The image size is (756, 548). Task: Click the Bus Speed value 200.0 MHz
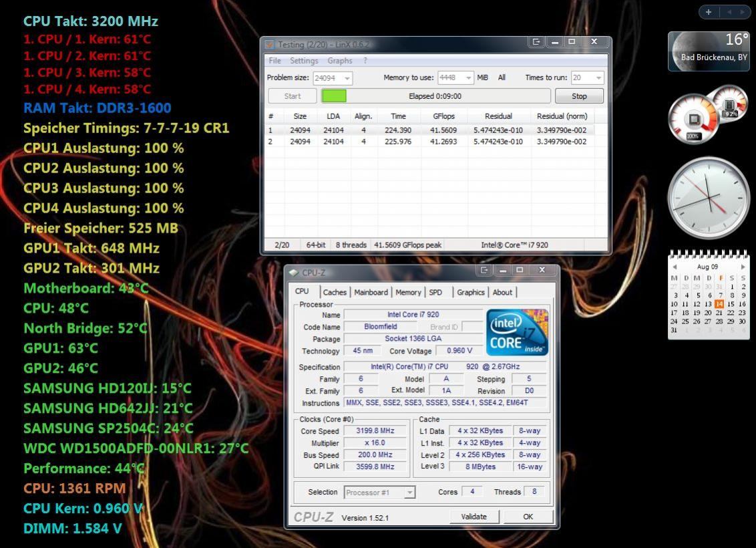(x=375, y=455)
